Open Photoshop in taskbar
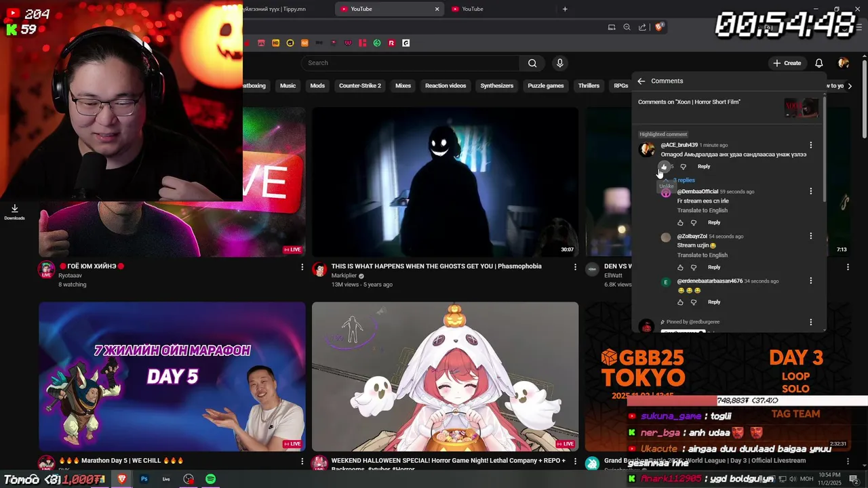The height and width of the screenshot is (488, 868). pyautogui.click(x=144, y=479)
